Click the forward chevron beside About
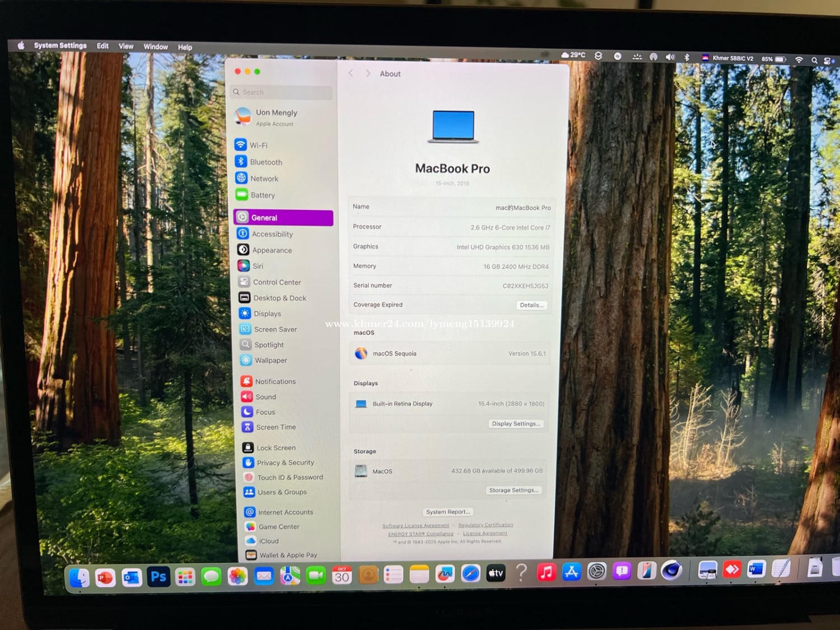Image resolution: width=840 pixels, height=630 pixels. pyautogui.click(x=368, y=73)
